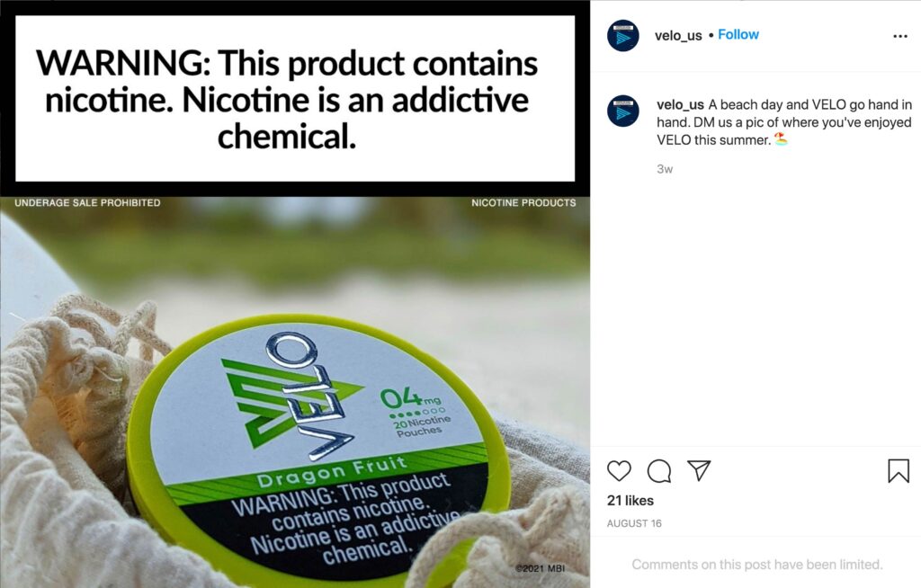
Task: Click the 3w caption timestamp
Action: 665,169
